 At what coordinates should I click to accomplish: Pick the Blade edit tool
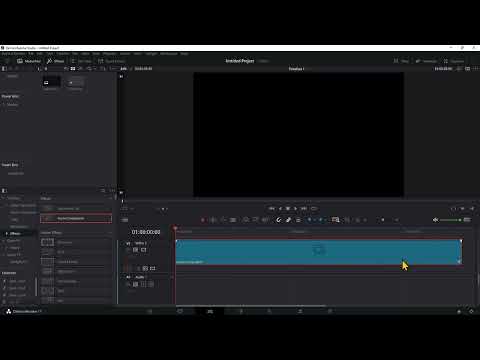233,220
